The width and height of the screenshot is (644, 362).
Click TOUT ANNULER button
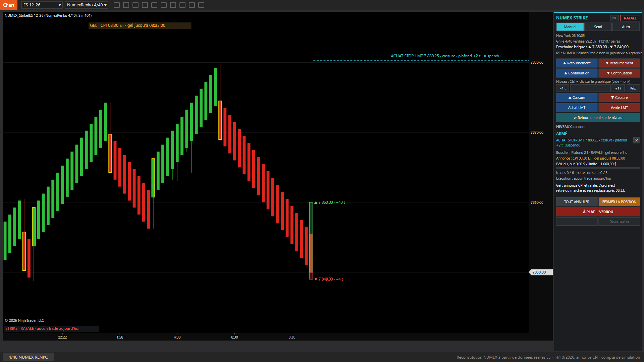pos(577,202)
